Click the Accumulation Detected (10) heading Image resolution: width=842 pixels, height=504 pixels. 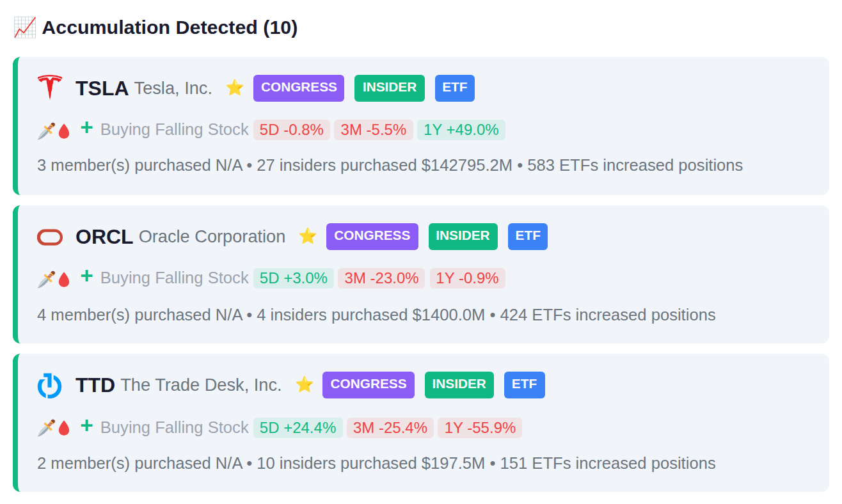pyautogui.click(x=170, y=28)
